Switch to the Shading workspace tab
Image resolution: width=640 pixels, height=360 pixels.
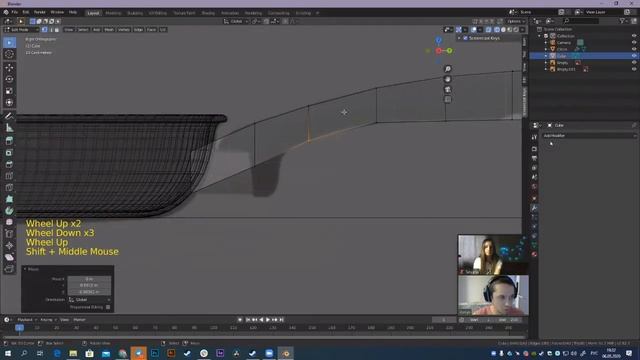[208, 13]
